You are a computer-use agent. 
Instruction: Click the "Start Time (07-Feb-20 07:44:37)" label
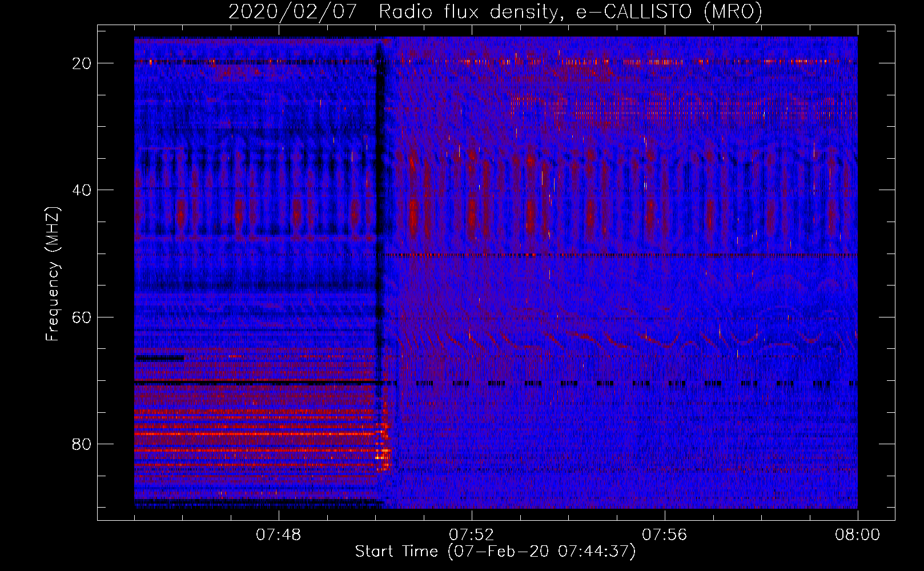(x=495, y=552)
